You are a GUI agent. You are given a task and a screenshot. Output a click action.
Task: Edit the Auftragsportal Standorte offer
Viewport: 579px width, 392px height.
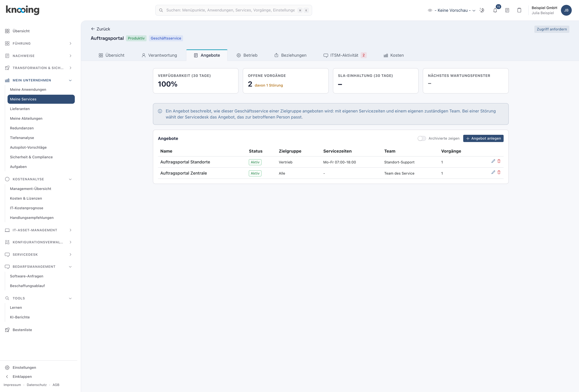click(493, 161)
